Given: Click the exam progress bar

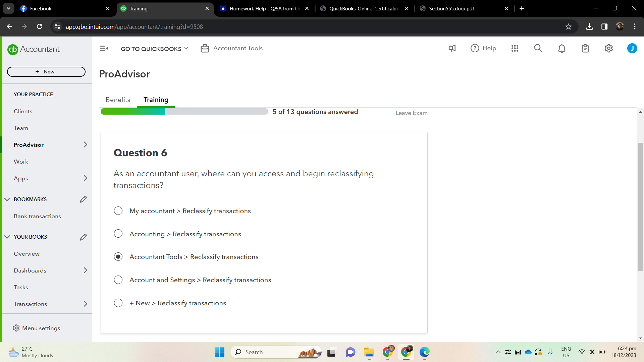Looking at the screenshot, I should click(184, 111).
